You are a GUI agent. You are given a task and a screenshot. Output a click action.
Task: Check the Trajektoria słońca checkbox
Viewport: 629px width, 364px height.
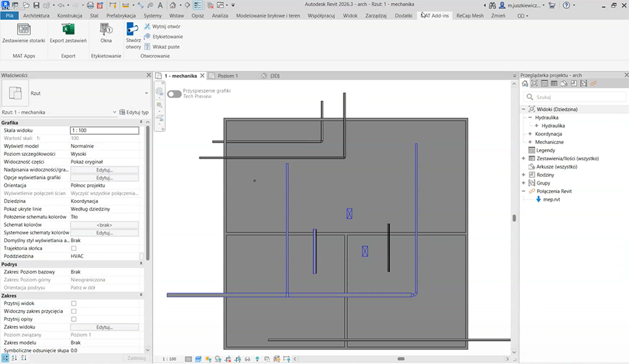coord(74,248)
